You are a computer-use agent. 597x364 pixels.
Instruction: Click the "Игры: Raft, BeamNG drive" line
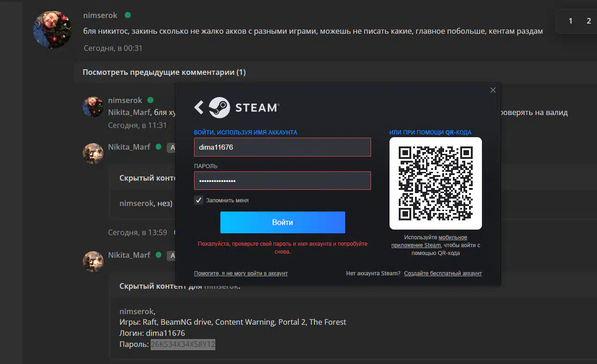[232, 322]
